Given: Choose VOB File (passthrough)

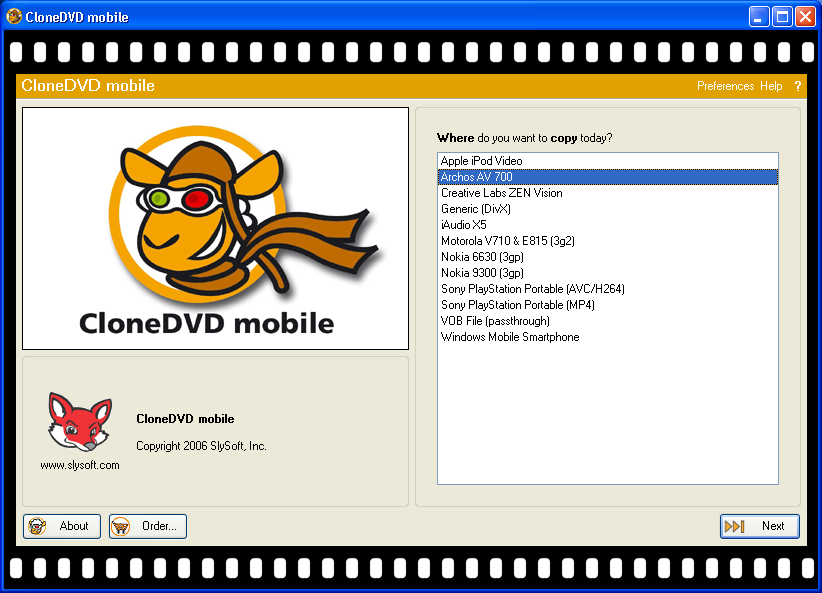Looking at the screenshot, I should (608, 321).
